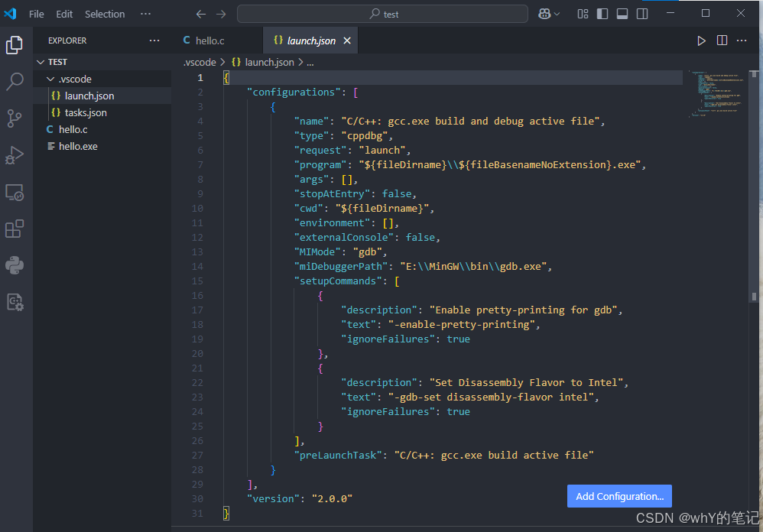Minimize the VS Code window

670,14
